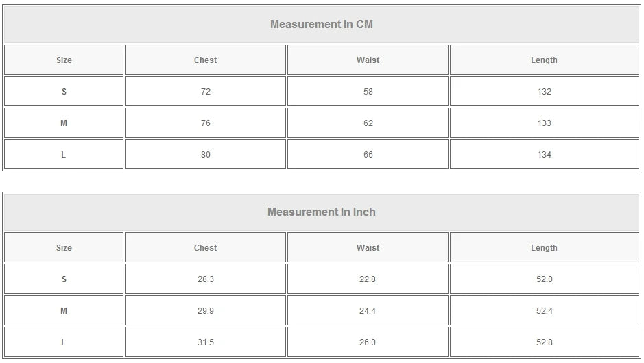Select the length value 52.8 cell
This screenshot has width=644, height=363.
pyautogui.click(x=544, y=342)
